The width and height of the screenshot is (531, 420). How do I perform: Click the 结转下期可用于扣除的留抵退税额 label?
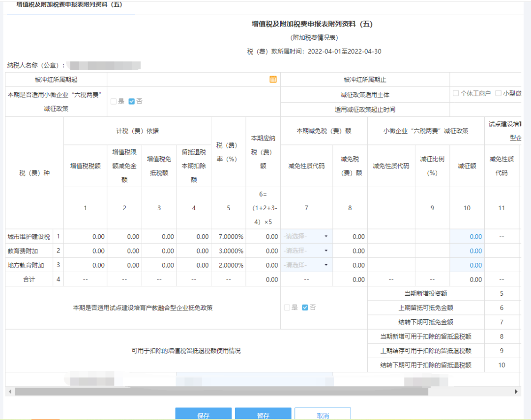click(x=426, y=365)
